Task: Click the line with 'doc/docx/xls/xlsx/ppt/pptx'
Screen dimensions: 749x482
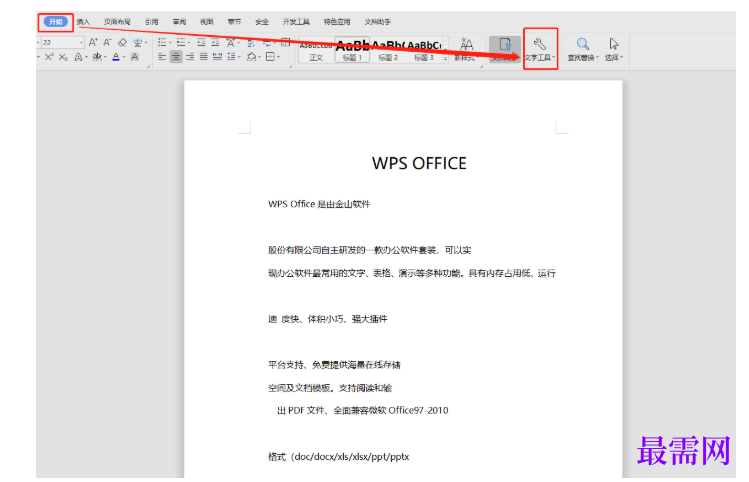Action: [339, 457]
